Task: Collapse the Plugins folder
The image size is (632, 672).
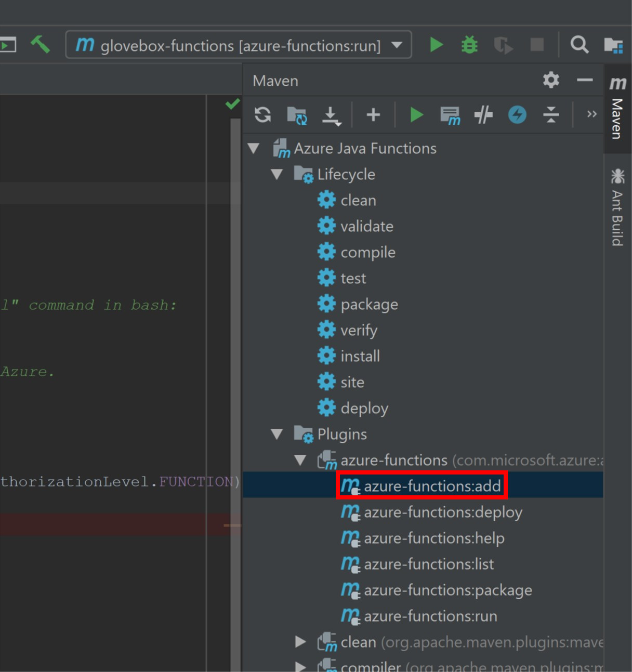Action: point(277,434)
